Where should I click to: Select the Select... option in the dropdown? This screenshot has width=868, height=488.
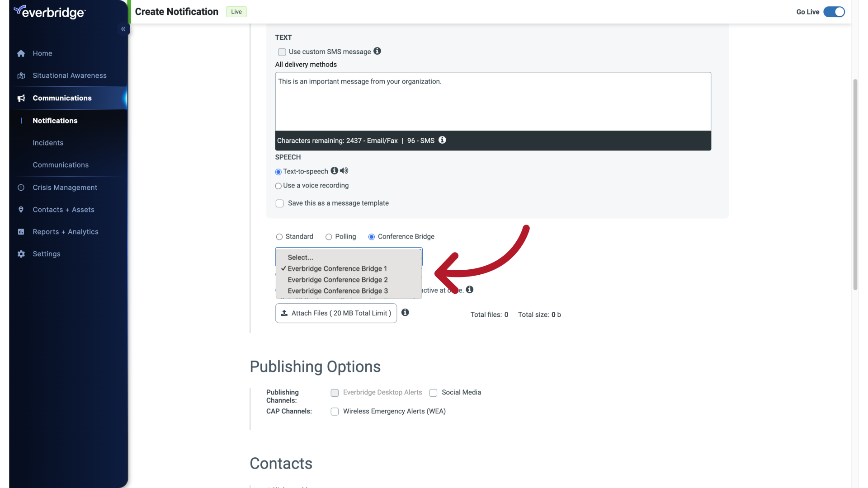click(x=300, y=257)
